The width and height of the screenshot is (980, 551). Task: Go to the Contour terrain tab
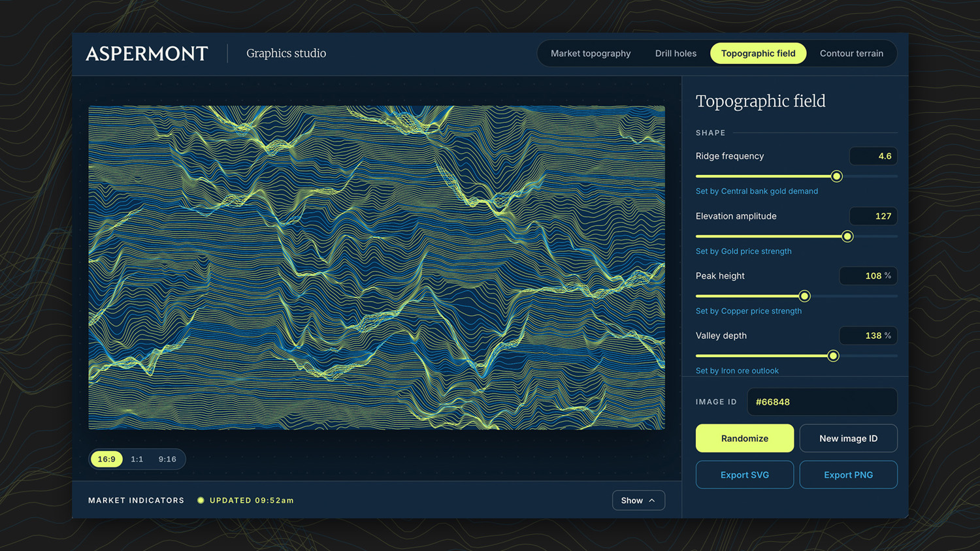pos(851,54)
